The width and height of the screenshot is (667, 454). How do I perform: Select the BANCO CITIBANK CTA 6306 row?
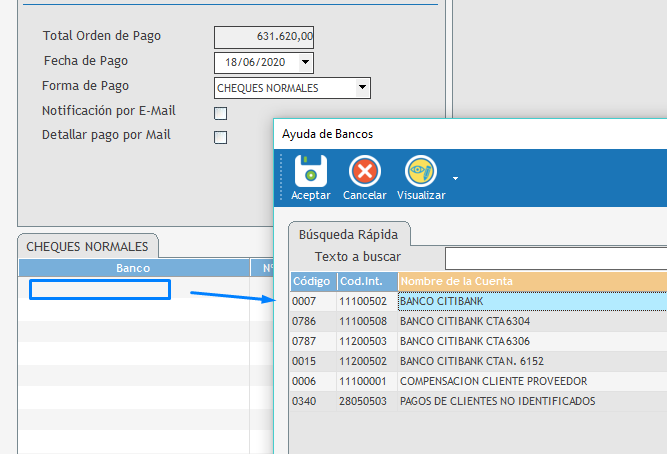coord(478,341)
